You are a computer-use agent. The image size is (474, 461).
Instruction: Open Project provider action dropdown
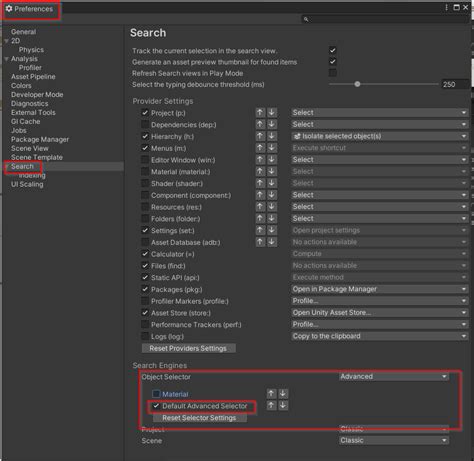(x=380, y=113)
